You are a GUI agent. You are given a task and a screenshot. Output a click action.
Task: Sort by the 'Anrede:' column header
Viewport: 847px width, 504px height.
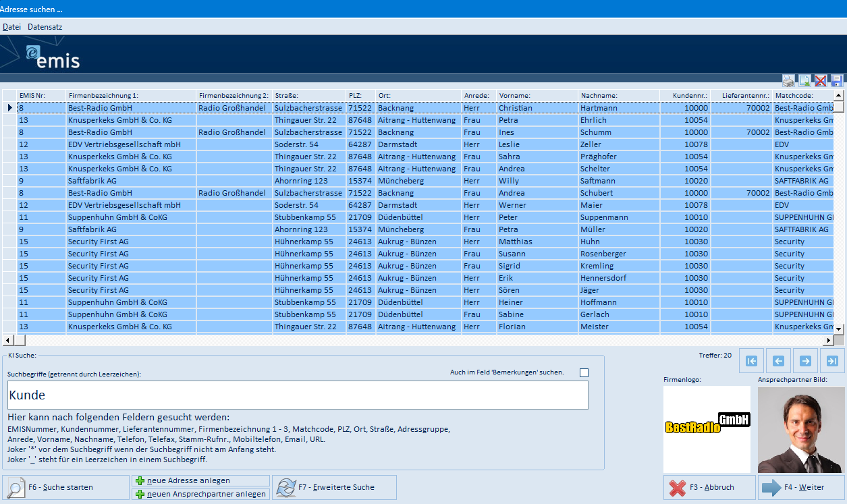click(479, 96)
